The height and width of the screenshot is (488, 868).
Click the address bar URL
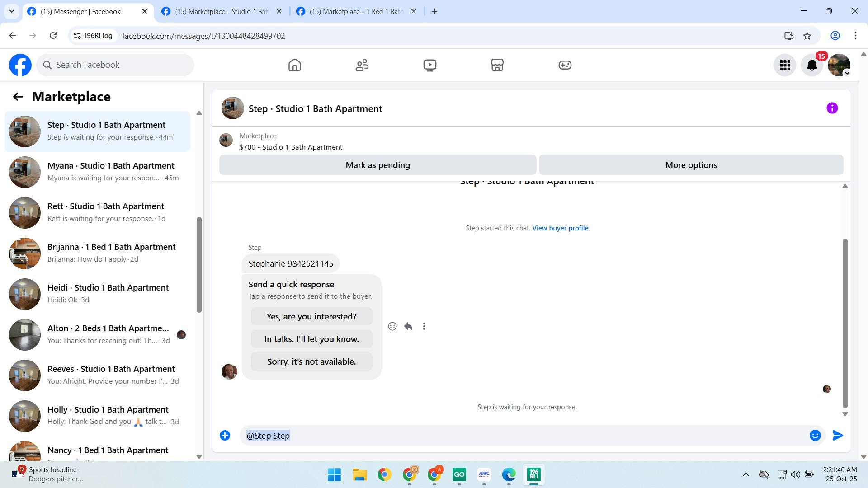[203, 36]
